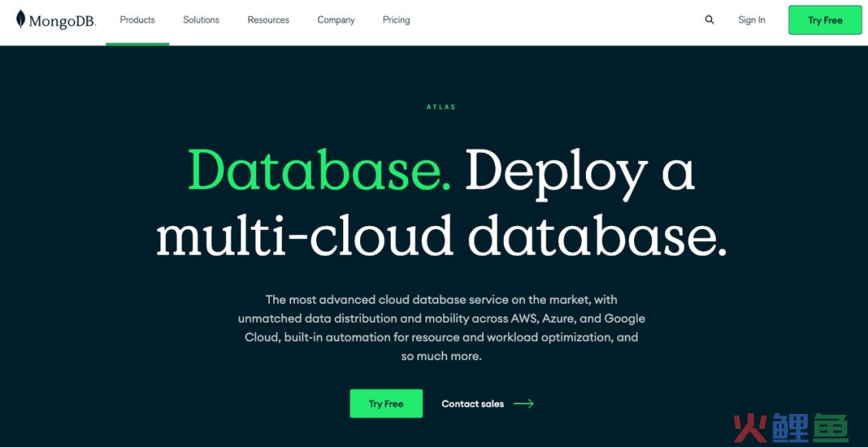
Task: Open the Products menu
Action: (x=137, y=20)
